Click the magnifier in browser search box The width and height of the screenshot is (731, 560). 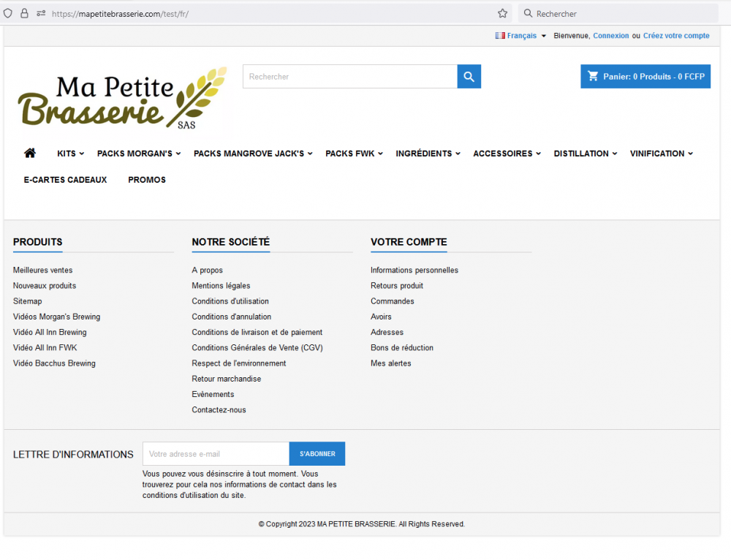tap(528, 13)
